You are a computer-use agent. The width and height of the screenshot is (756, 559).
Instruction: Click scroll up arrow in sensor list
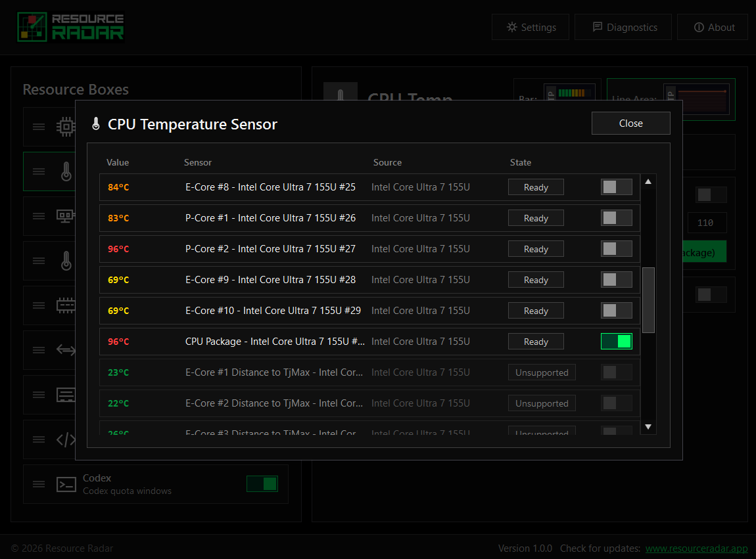(x=648, y=182)
